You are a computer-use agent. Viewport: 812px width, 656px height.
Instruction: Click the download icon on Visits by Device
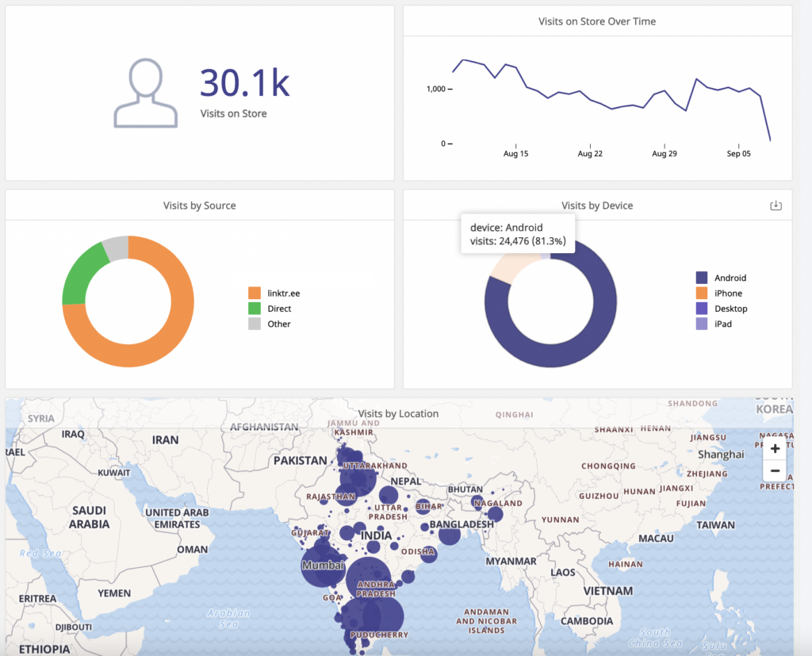776,205
